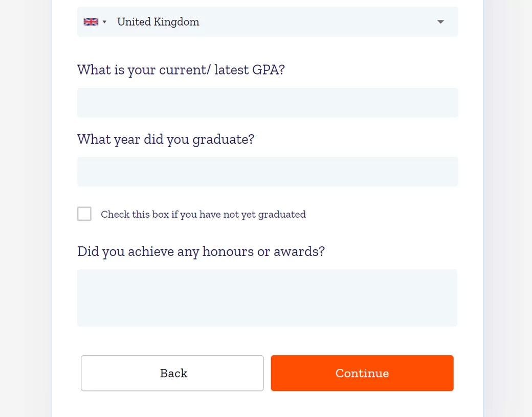Click the graduation year input field
532x417 pixels.
coord(268,172)
